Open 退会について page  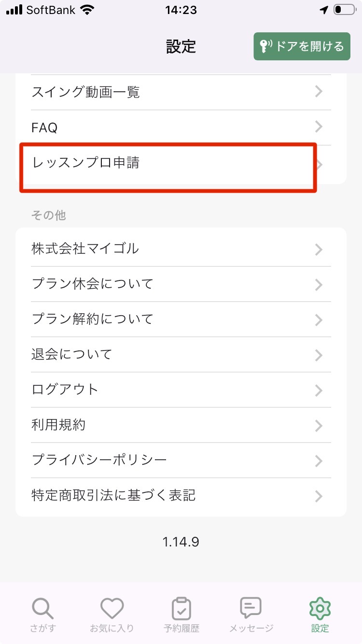pyautogui.click(x=181, y=354)
